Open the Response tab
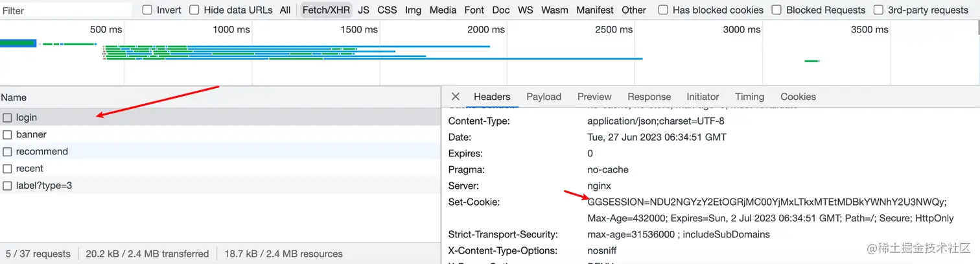Image resolution: width=980 pixels, height=264 pixels. (649, 97)
